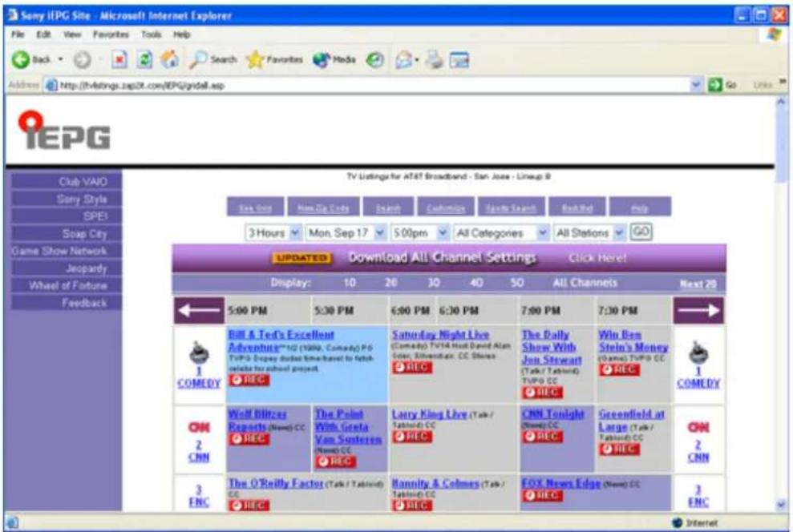Open the All Categories dropdown

coord(502,233)
